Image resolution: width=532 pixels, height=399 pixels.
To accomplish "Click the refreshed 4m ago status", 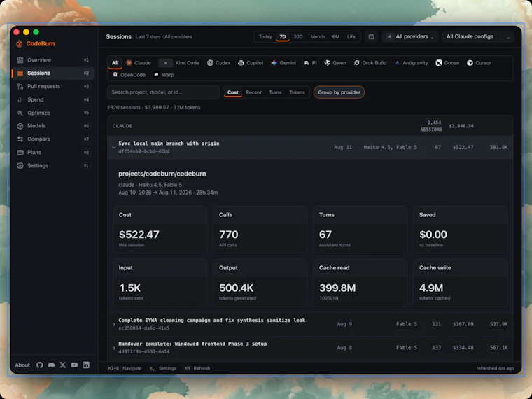I will tap(495, 368).
